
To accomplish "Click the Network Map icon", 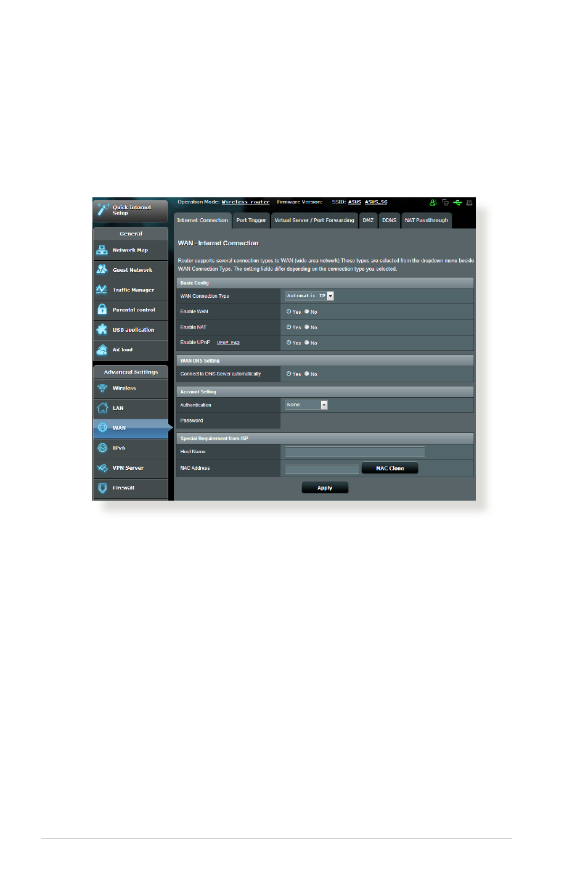I will click(x=102, y=250).
